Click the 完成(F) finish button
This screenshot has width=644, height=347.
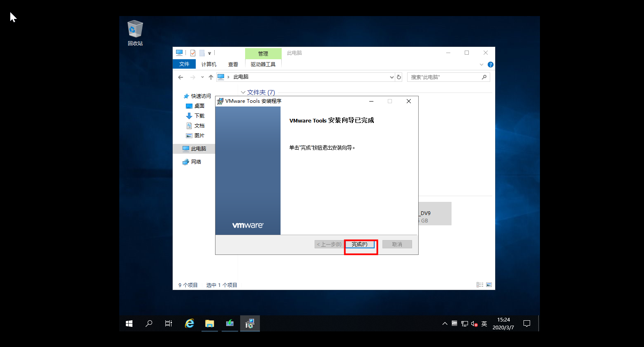pyautogui.click(x=360, y=244)
